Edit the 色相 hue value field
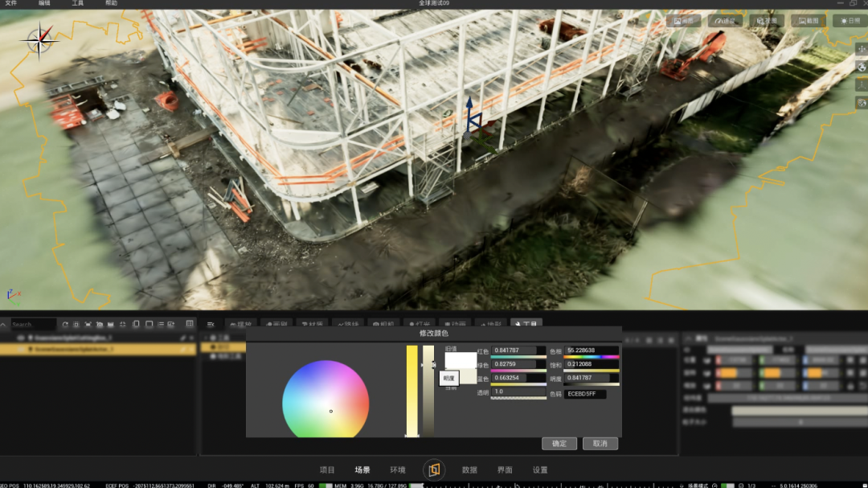868x488 pixels. tap(592, 351)
